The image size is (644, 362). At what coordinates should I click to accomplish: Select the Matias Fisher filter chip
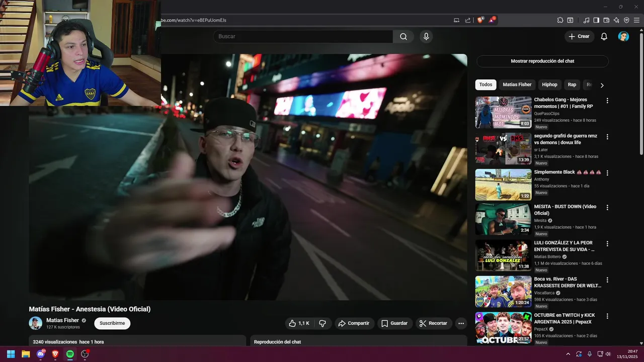point(517,84)
